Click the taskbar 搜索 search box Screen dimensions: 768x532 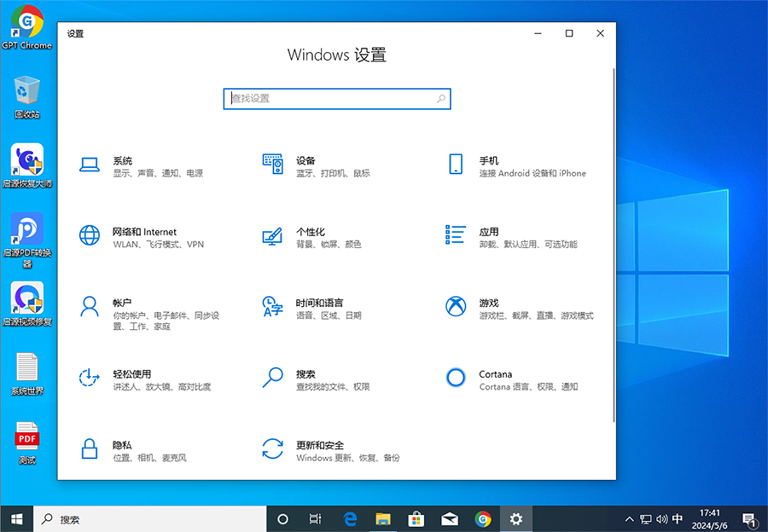150,519
